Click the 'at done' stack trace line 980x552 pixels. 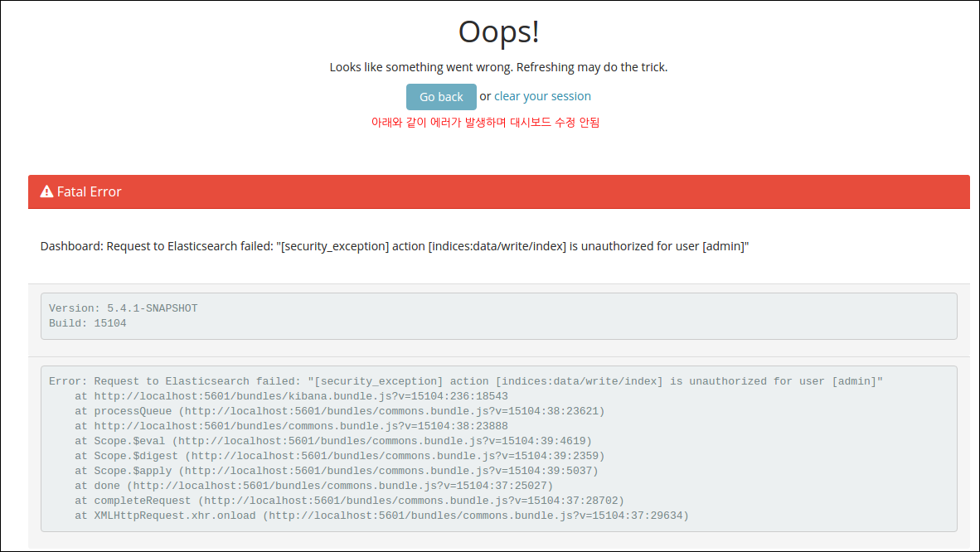pyautogui.click(x=313, y=486)
